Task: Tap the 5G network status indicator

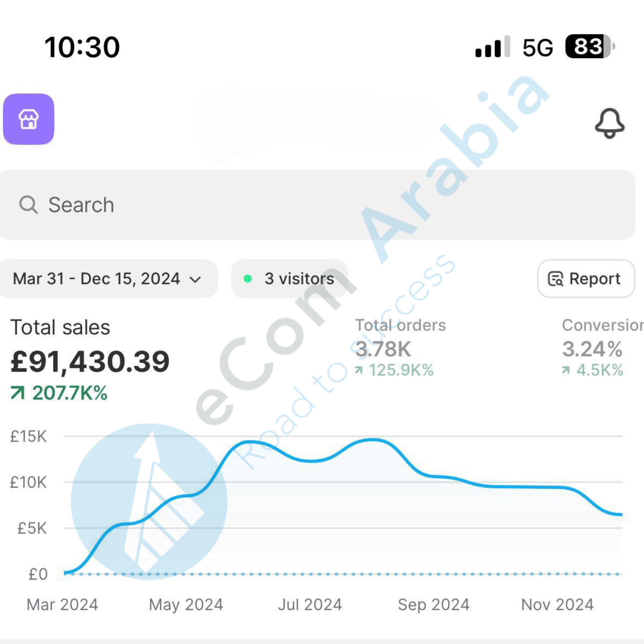Action: pyautogui.click(x=538, y=47)
